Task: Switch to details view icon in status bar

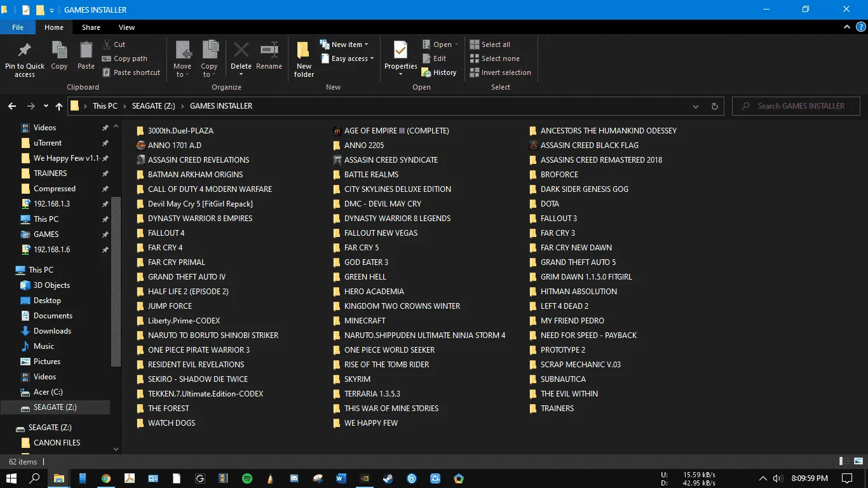Action: tap(844, 462)
